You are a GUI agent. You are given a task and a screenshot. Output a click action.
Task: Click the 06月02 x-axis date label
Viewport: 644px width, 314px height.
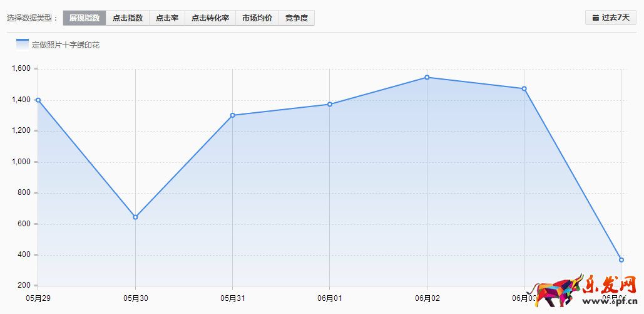(427, 298)
